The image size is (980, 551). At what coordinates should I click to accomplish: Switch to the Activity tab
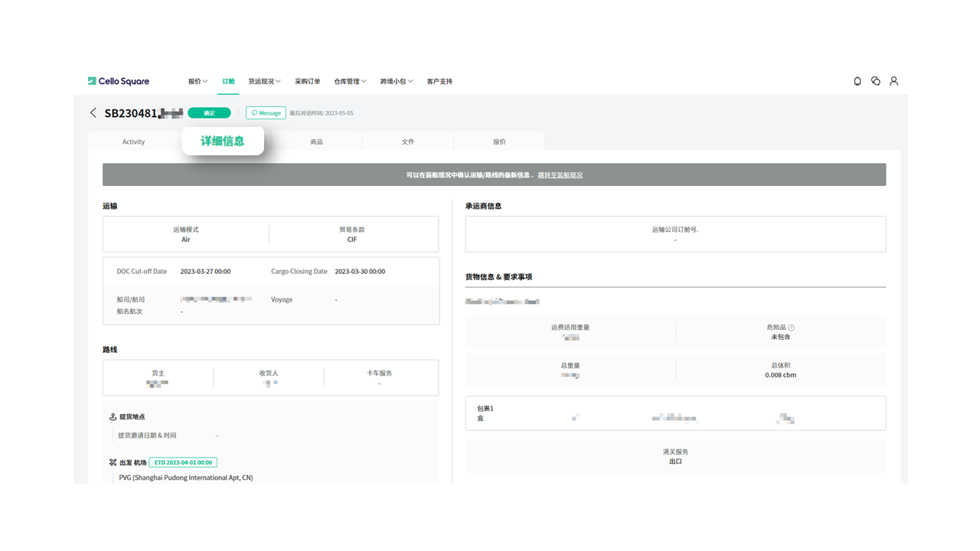tap(133, 142)
